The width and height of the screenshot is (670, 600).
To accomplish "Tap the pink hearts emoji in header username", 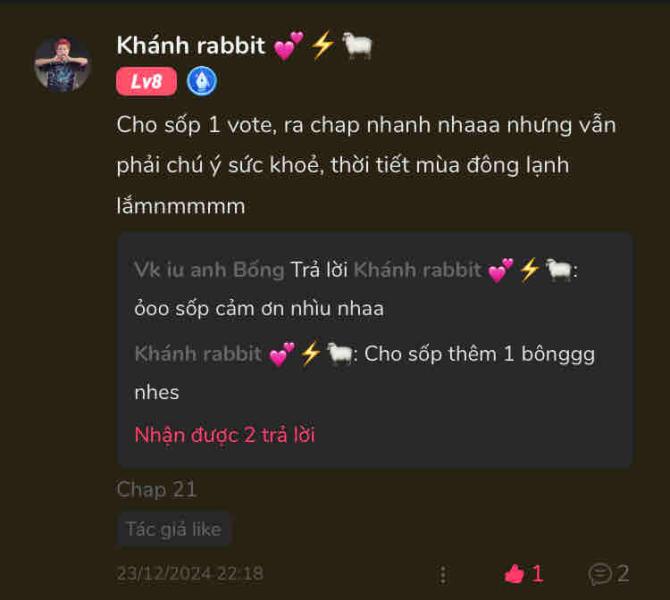I will pyautogui.click(x=288, y=45).
